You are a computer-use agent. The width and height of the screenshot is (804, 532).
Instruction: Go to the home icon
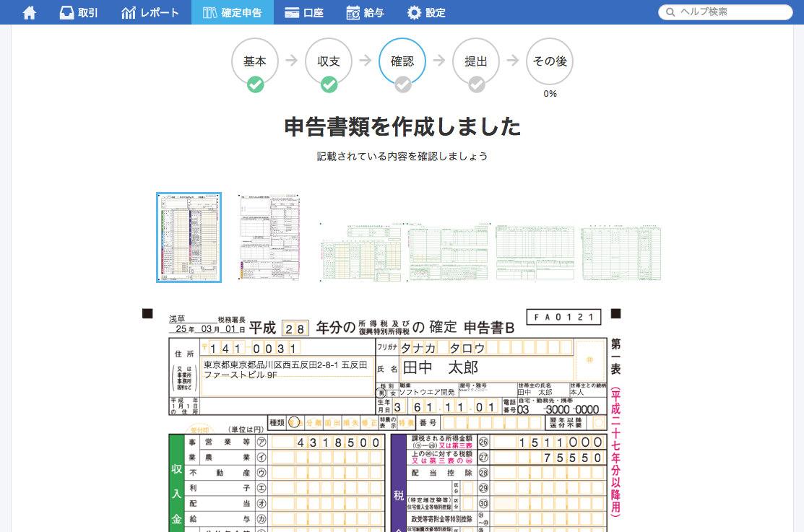click(30, 12)
